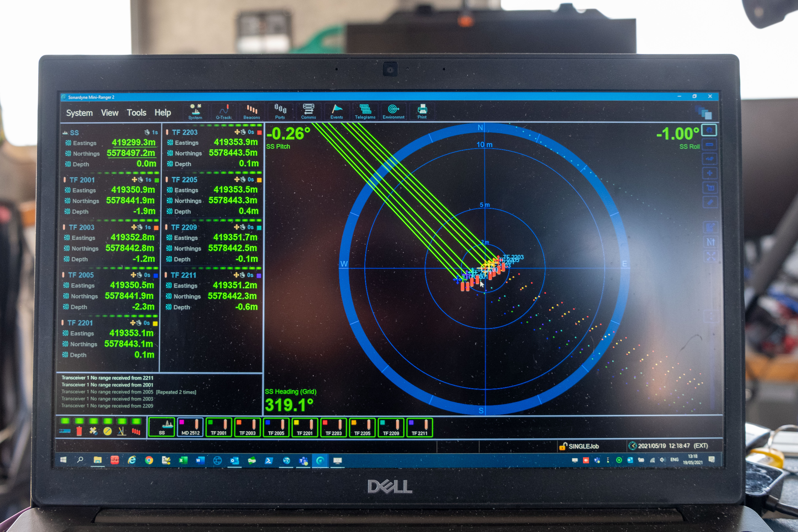Open the Telegrams toolbar icon
The image size is (798, 532).
(x=365, y=112)
